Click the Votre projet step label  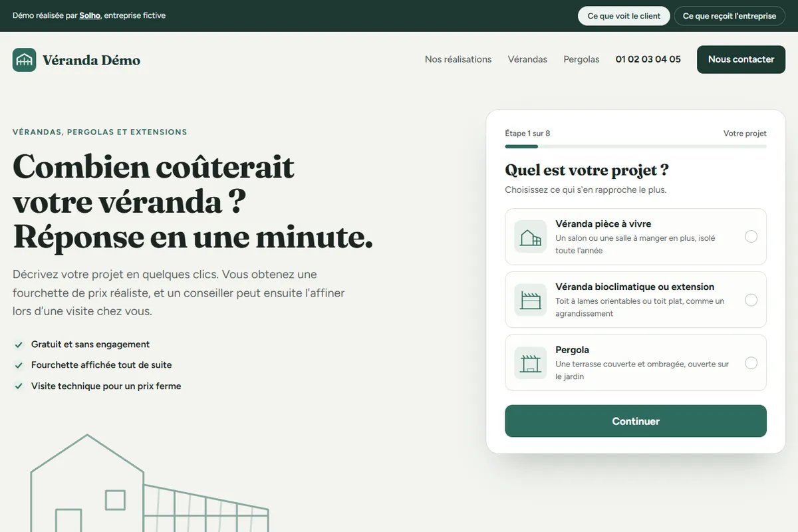tap(745, 134)
